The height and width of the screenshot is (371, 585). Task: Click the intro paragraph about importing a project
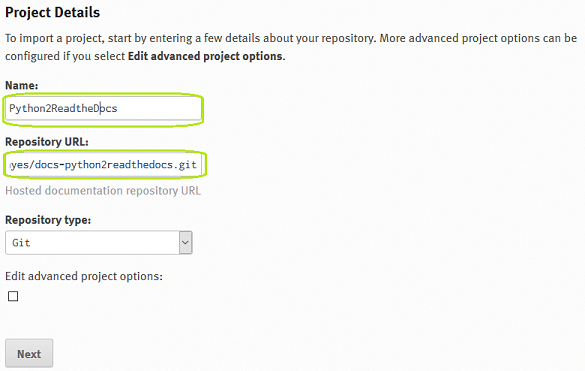[291, 47]
